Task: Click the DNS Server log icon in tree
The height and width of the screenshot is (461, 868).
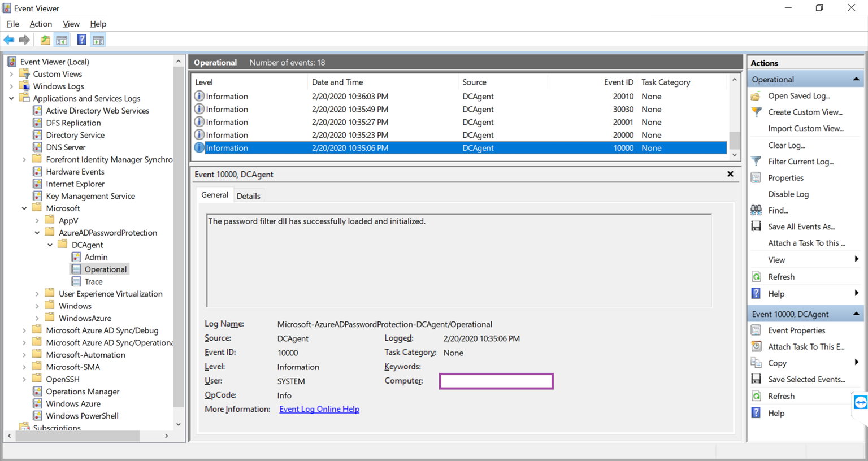Action: [x=37, y=147]
